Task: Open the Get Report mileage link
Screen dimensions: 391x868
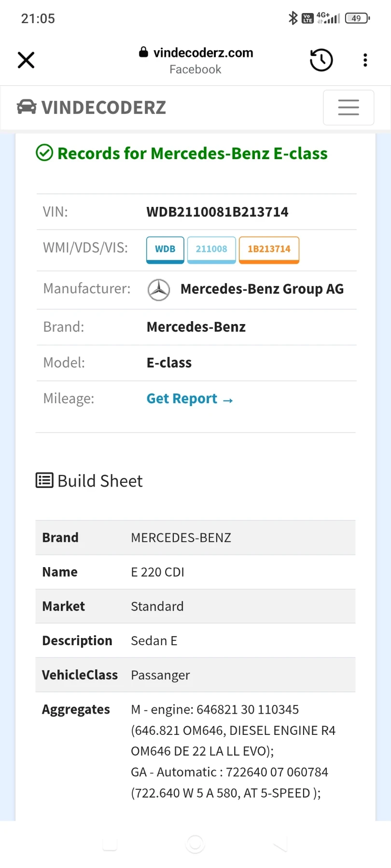Action: [x=190, y=399]
